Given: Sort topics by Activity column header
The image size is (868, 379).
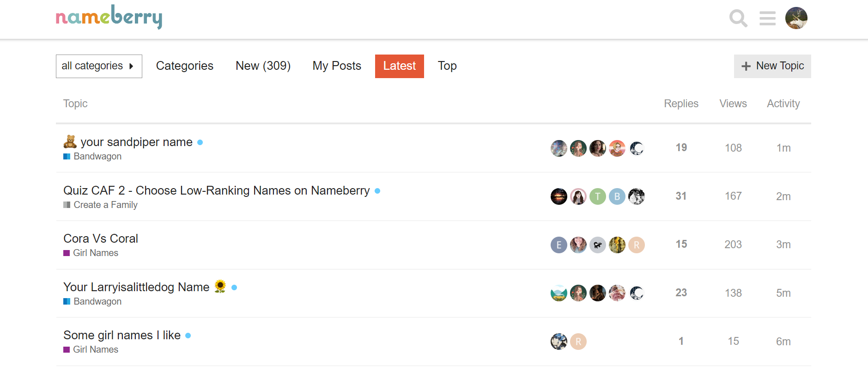Looking at the screenshot, I should (783, 104).
